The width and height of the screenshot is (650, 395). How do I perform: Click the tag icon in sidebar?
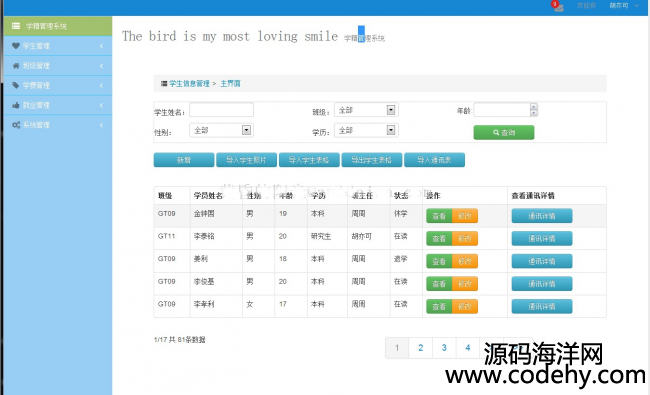point(16,85)
